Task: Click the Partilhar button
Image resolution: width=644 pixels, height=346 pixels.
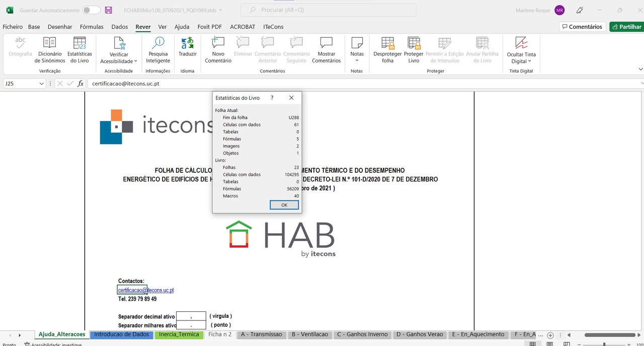Action: tap(626, 27)
